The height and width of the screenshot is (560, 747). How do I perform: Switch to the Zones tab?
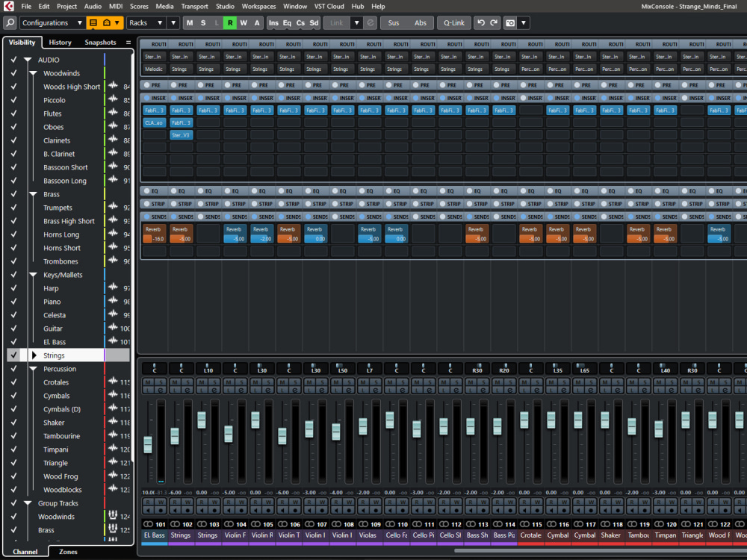click(68, 552)
